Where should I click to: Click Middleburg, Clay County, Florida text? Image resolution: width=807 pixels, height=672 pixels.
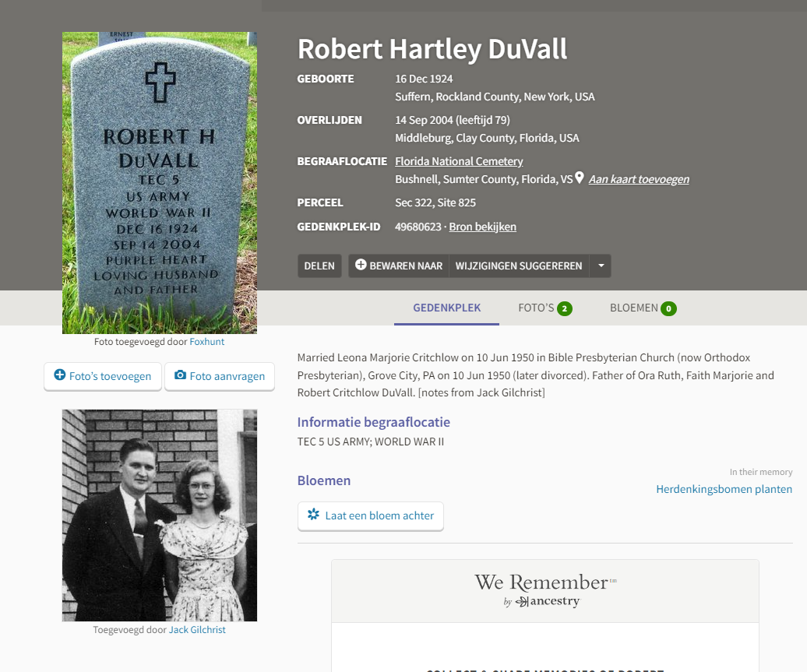(487, 138)
